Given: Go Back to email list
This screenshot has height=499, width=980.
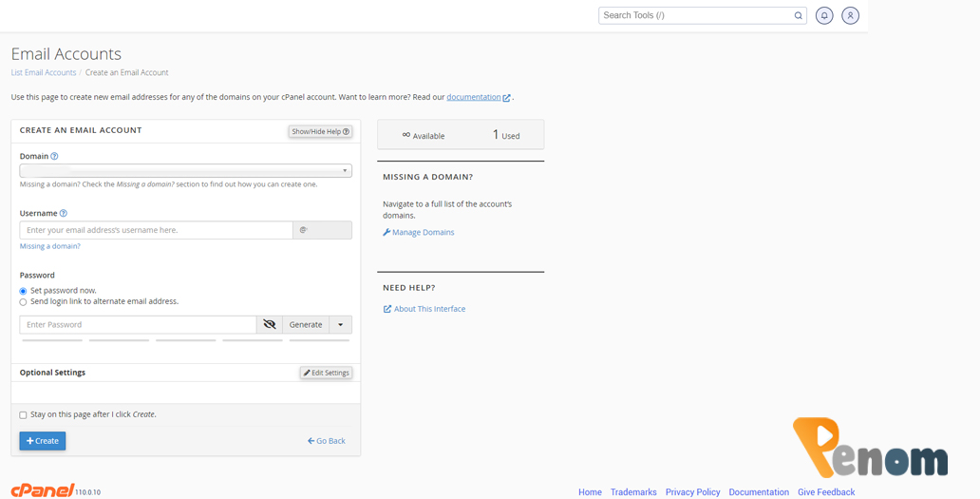Looking at the screenshot, I should tap(327, 441).
